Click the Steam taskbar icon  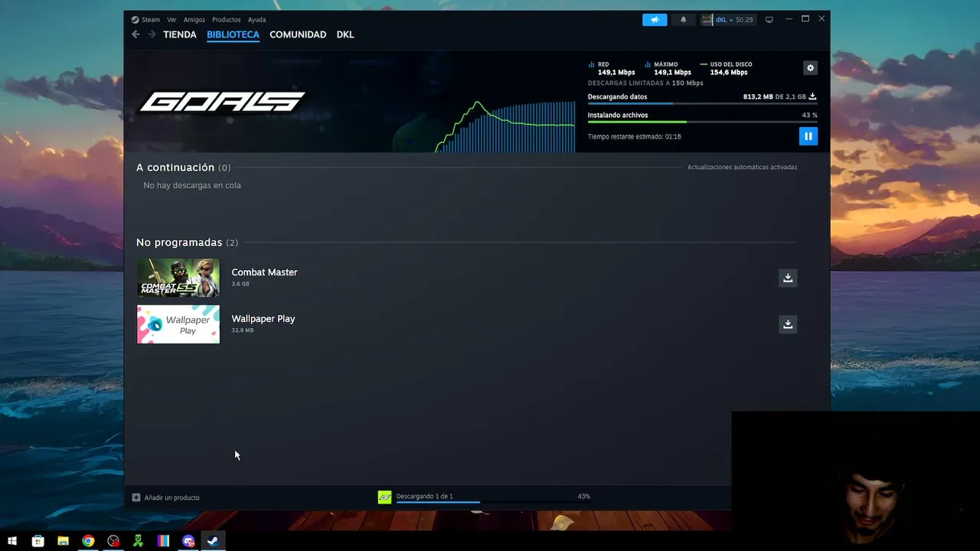pyautogui.click(x=214, y=541)
